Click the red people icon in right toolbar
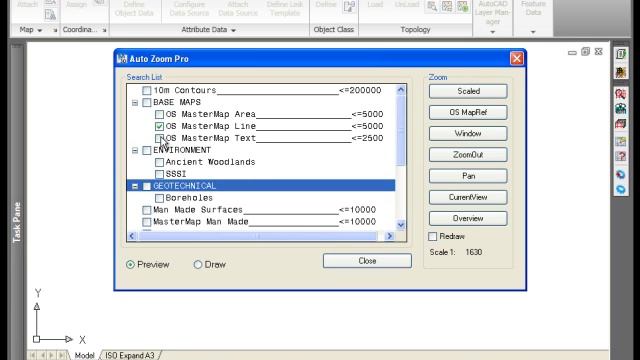Image resolution: width=640 pixels, height=360 pixels. click(x=621, y=93)
